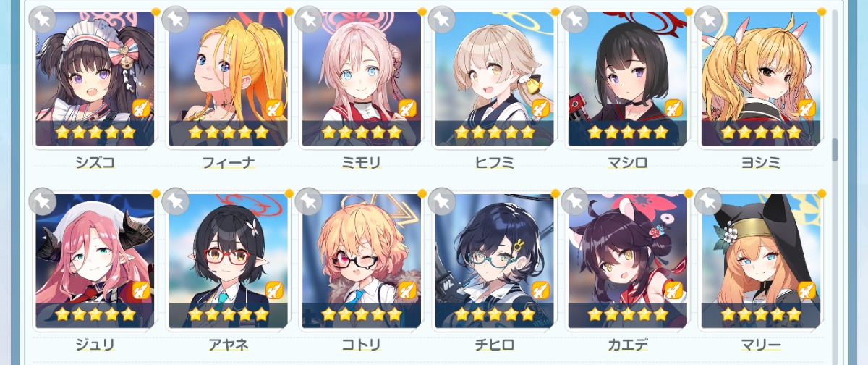Click the vertical scrollbar handle of student list
The width and height of the screenshot is (868, 365).
[x=835, y=148]
